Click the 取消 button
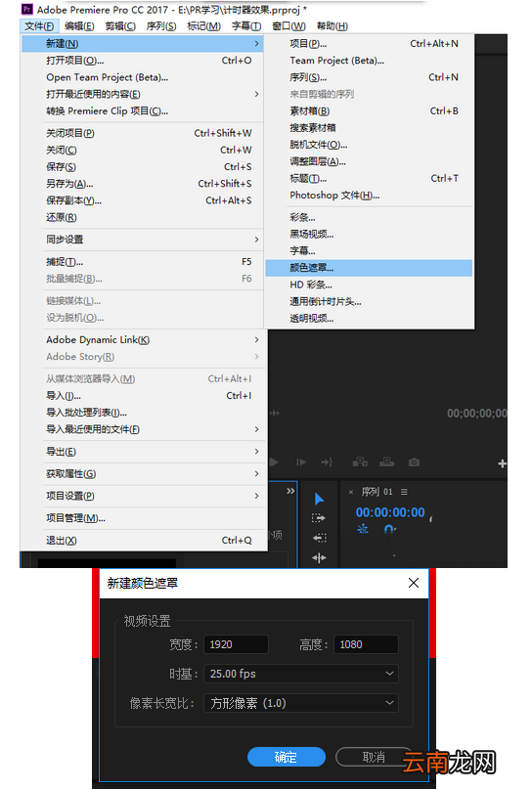The height and width of the screenshot is (790, 532). point(374,757)
